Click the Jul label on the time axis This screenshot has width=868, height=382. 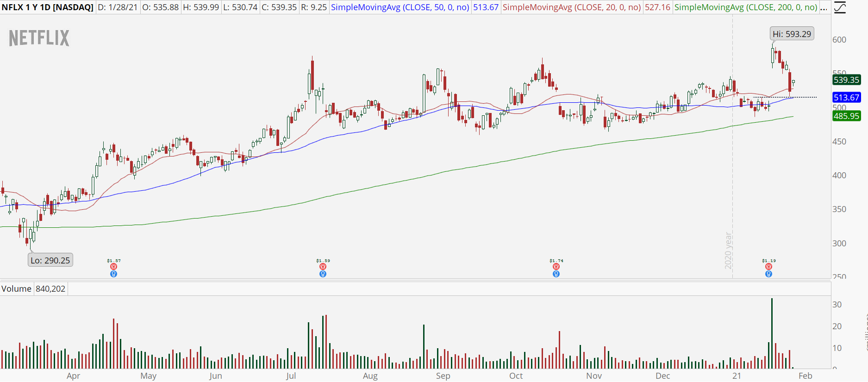291,376
